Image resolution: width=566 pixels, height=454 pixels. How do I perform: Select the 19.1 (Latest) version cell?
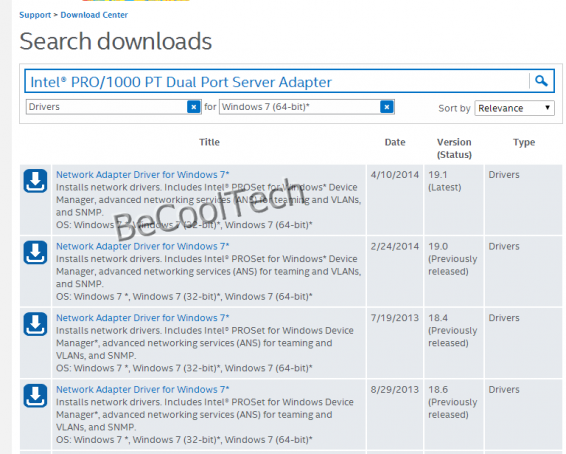[454, 200]
